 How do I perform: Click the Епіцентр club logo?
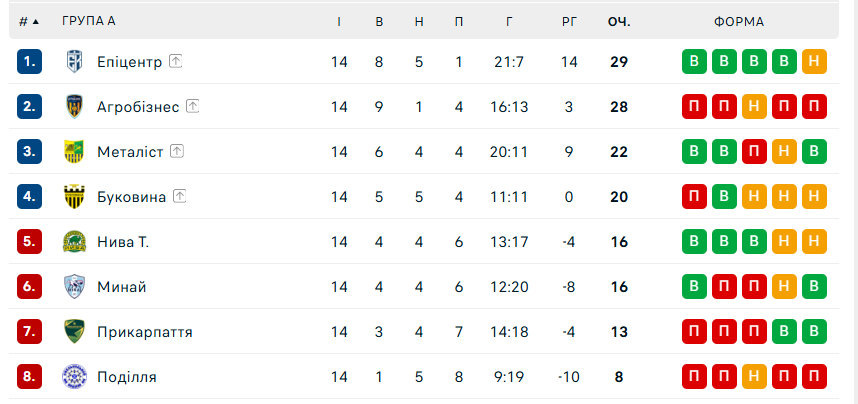(73, 62)
